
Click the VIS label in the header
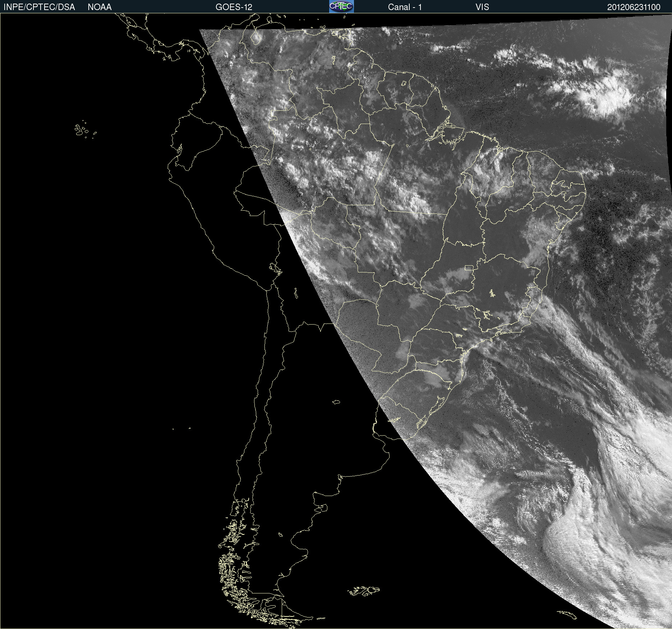(x=482, y=7)
